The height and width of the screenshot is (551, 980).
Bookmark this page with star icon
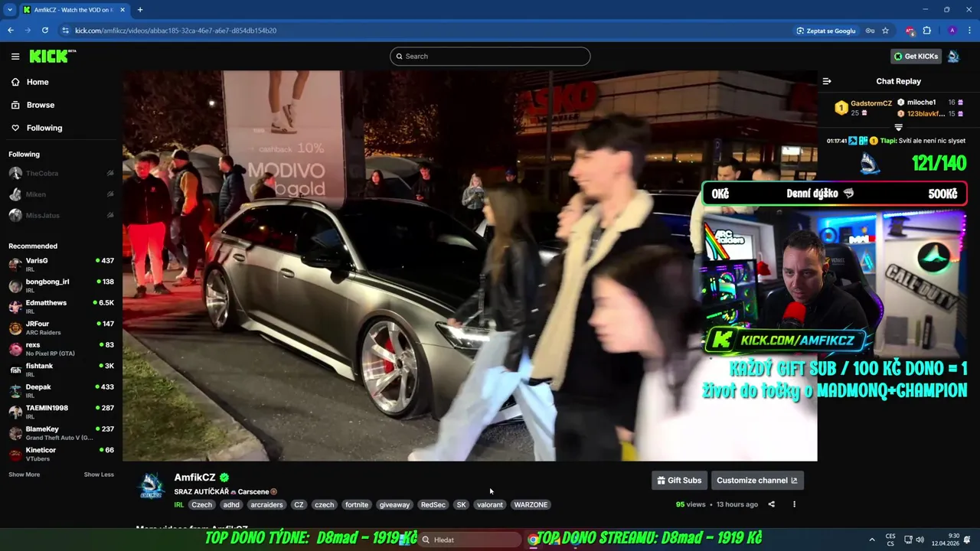886,31
